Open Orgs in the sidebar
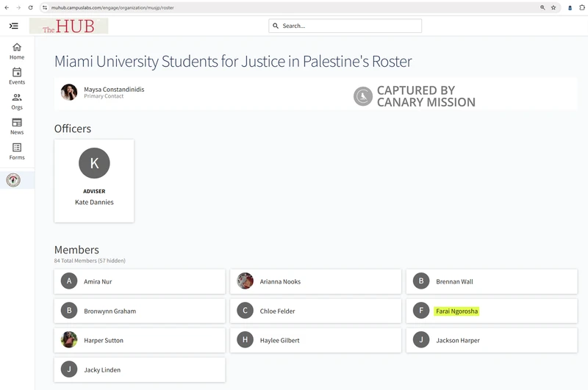 pos(17,101)
